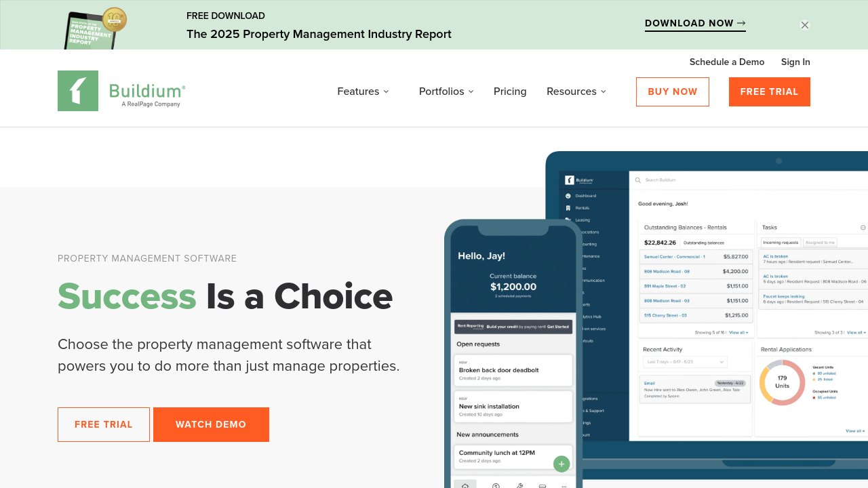
Task: Click the search magnifier in laptop mockup
Action: pyautogui.click(x=639, y=180)
